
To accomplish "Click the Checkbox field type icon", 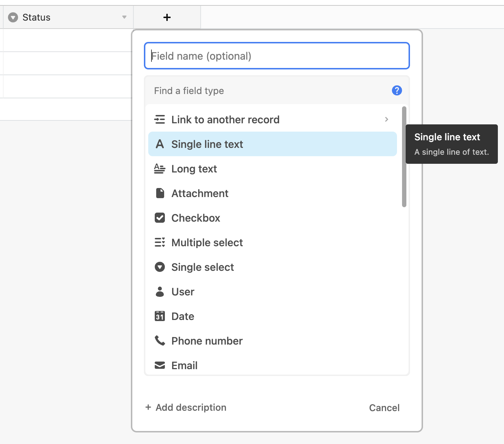I will point(160,218).
